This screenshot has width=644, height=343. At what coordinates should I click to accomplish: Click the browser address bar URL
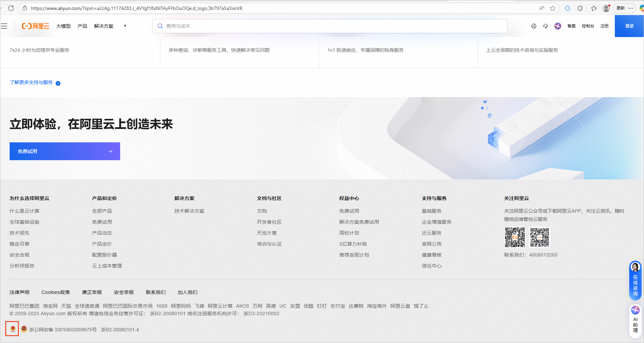tap(137, 8)
